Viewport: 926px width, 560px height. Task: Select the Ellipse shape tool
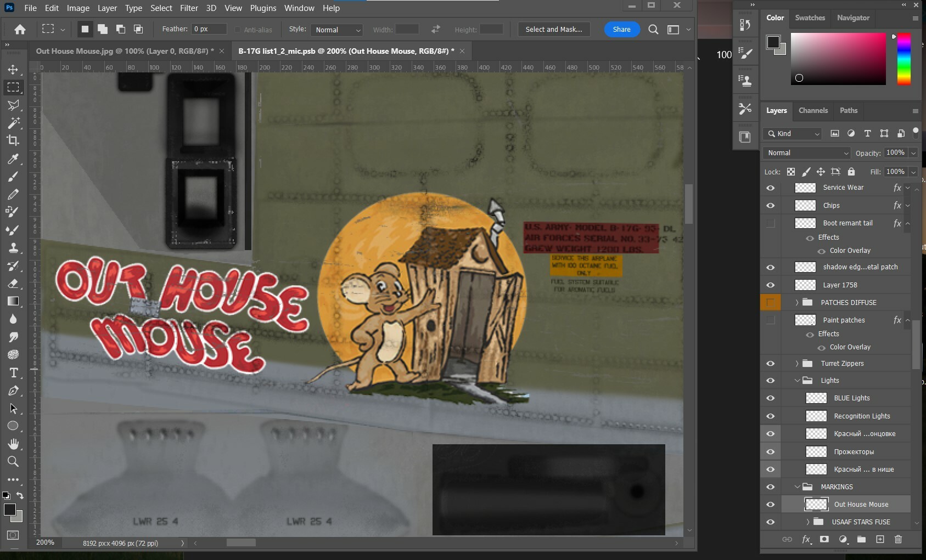coord(13,426)
